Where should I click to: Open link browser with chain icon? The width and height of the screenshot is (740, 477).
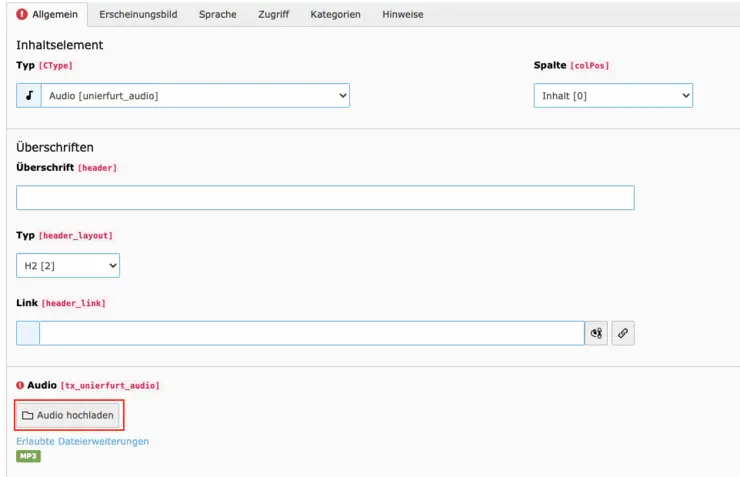coord(623,333)
